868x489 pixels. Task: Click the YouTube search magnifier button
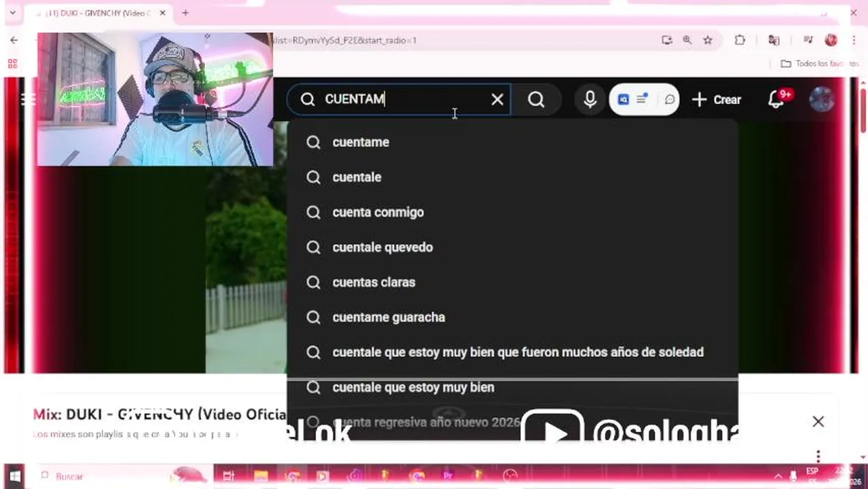click(536, 100)
